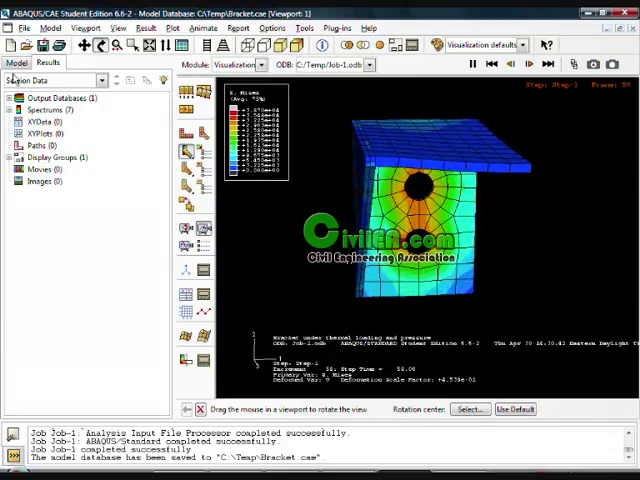Image resolution: width=640 pixels, height=480 pixels.
Task: Expand the Spectrums tree node
Action: click(x=9, y=110)
